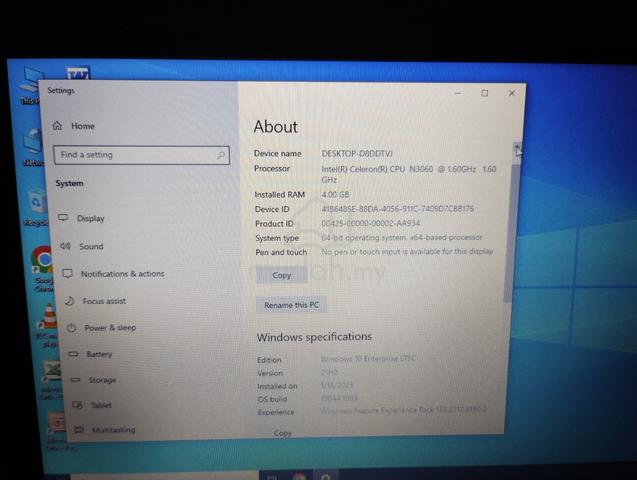Image resolution: width=637 pixels, height=480 pixels.
Task: Click Settings gear icon in taskbar
Action: (325, 476)
